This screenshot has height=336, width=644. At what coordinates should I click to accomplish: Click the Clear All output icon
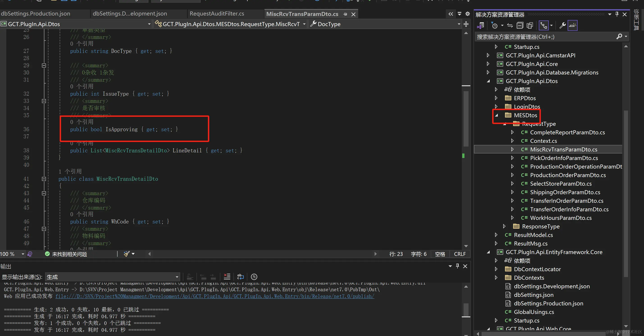point(227,277)
